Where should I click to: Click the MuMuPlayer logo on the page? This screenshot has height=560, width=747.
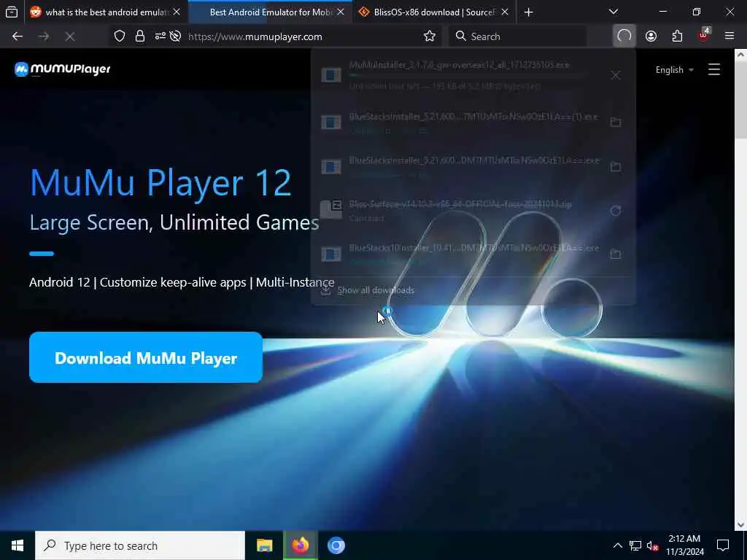63,69
